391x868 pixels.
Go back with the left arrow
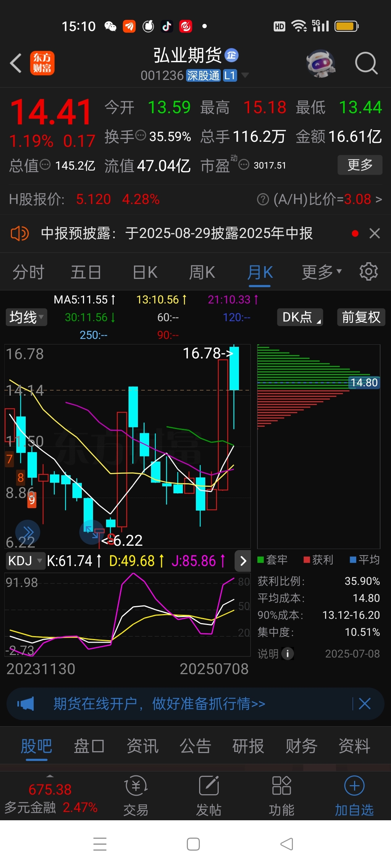(x=16, y=63)
